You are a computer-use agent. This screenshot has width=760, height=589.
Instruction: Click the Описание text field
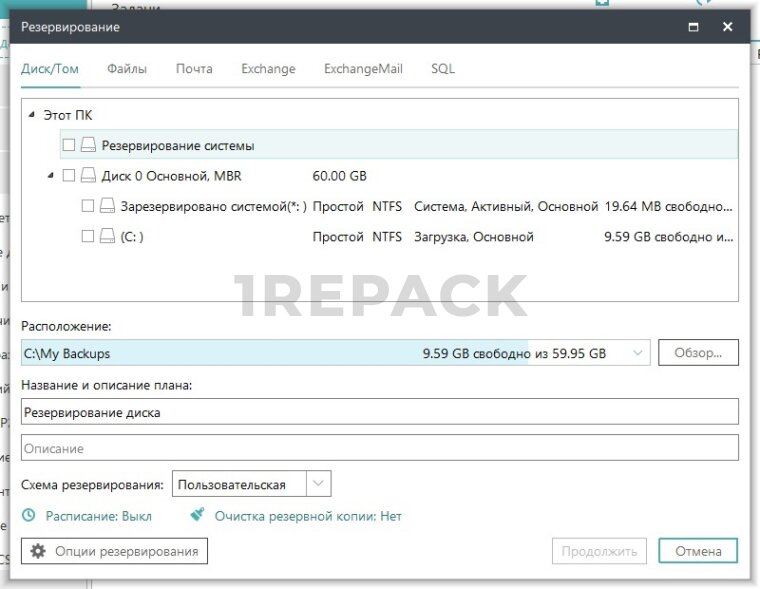pos(379,449)
